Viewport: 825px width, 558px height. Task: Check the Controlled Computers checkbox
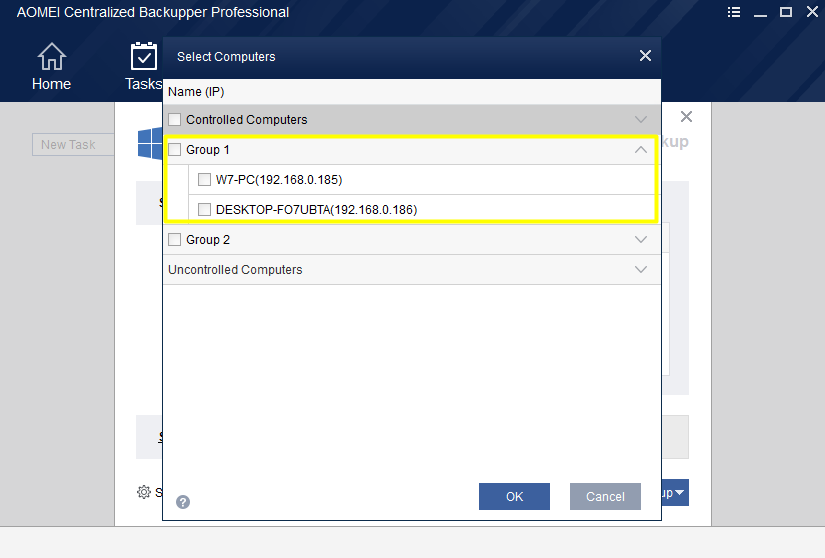click(x=174, y=119)
